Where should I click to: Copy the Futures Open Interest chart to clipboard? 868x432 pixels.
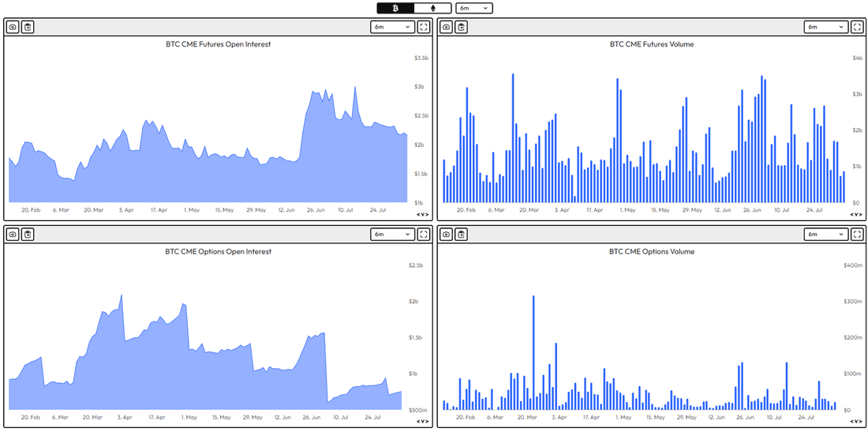pyautogui.click(x=28, y=27)
